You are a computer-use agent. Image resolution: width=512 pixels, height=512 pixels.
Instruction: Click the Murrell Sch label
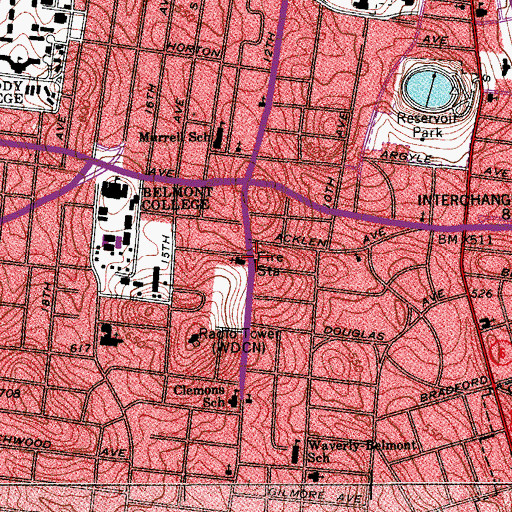pyautogui.click(x=175, y=137)
